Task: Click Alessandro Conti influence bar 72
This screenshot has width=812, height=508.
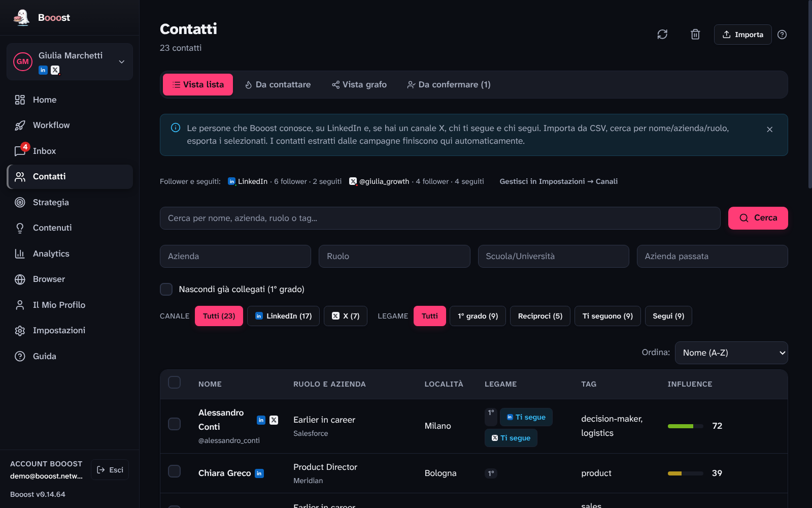Action: coord(686,426)
